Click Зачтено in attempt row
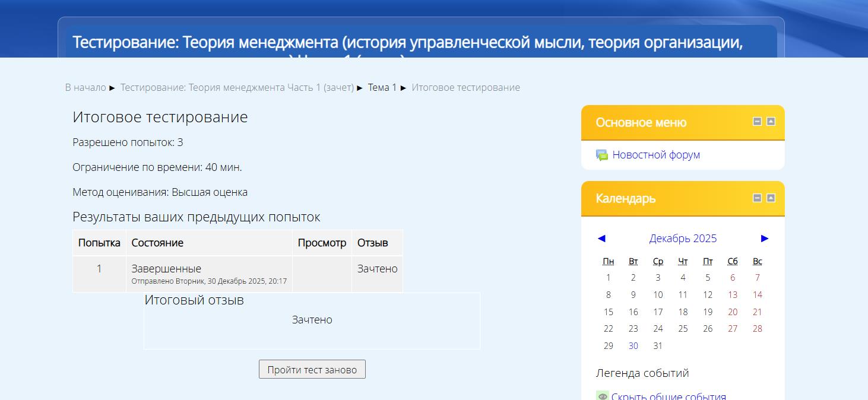This screenshot has width=868, height=400. 377,269
